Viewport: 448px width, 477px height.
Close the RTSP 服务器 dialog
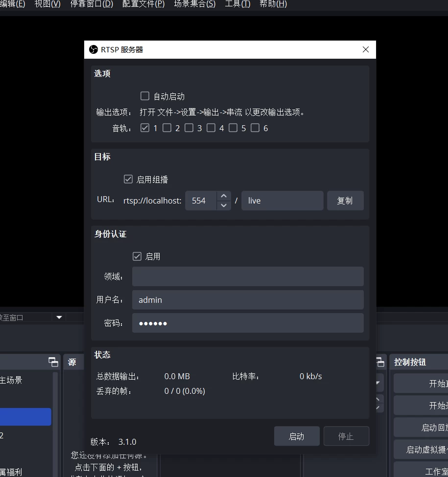[x=366, y=49]
